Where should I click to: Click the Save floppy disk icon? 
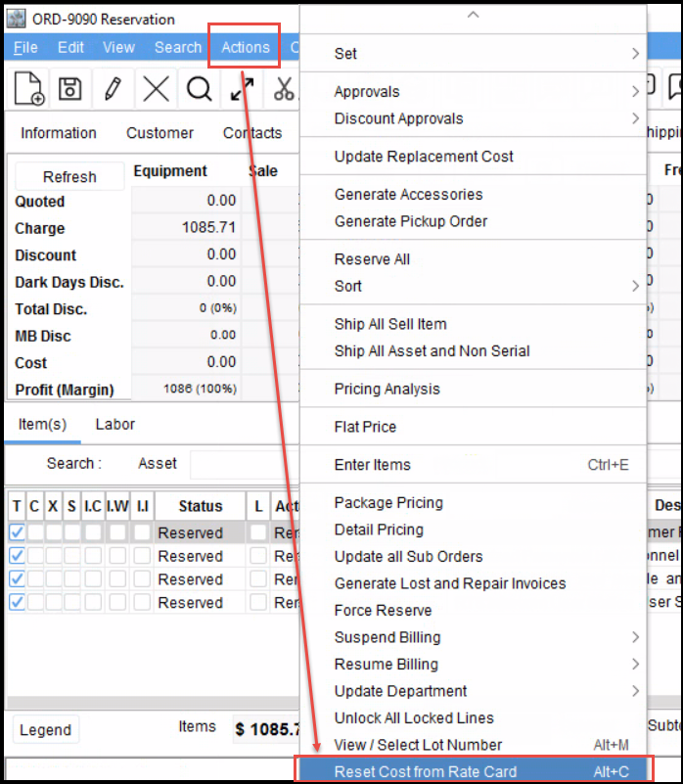69,89
